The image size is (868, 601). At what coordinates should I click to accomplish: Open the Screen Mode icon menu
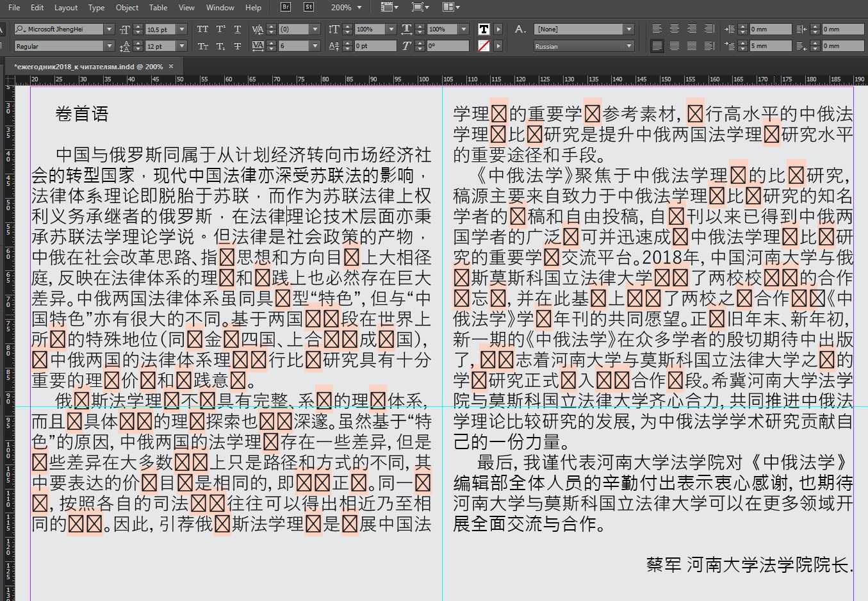pyautogui.click(x=420, y=7)
